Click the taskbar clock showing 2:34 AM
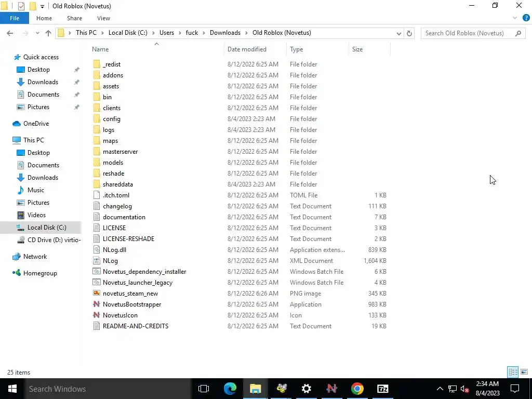Screen dimensions: 532x399 point(487,389)
